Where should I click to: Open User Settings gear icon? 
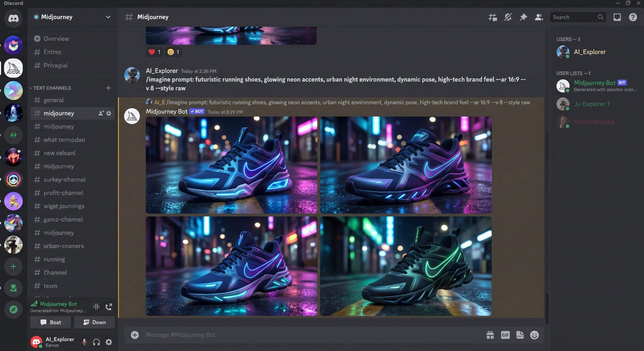109,342
